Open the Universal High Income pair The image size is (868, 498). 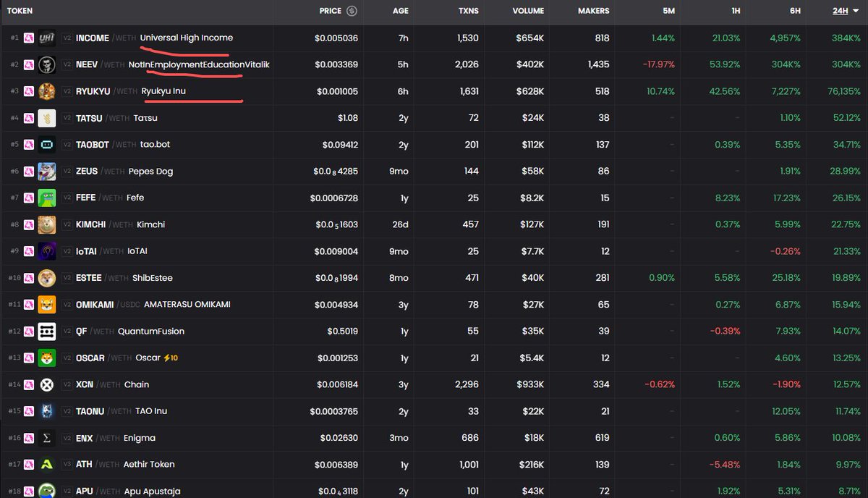(187, 38)
